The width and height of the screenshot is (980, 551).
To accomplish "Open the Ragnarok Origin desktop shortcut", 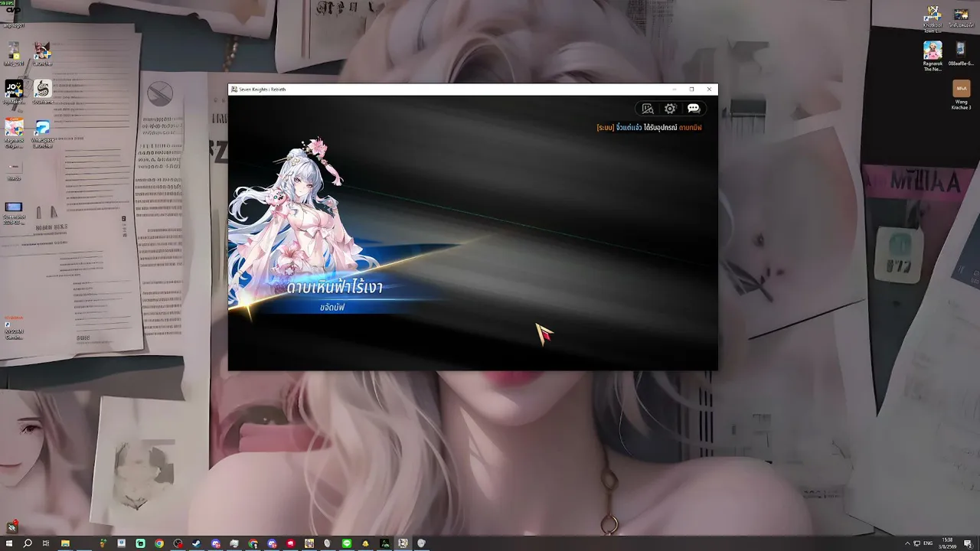I will pyautogui.click(x=14, y=132).
